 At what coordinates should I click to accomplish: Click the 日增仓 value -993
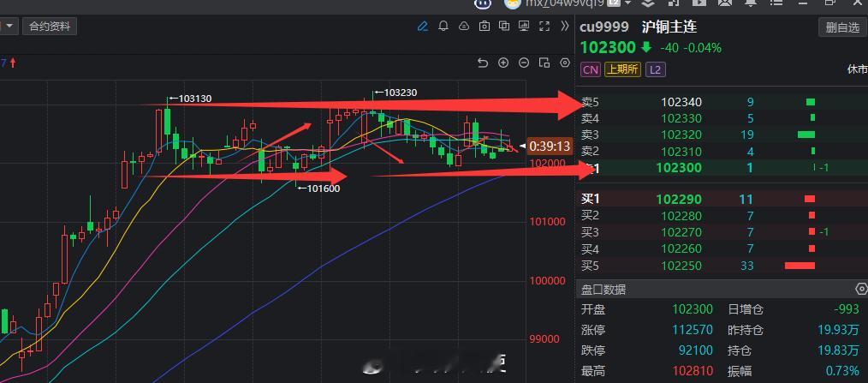(x=847, y=309)
